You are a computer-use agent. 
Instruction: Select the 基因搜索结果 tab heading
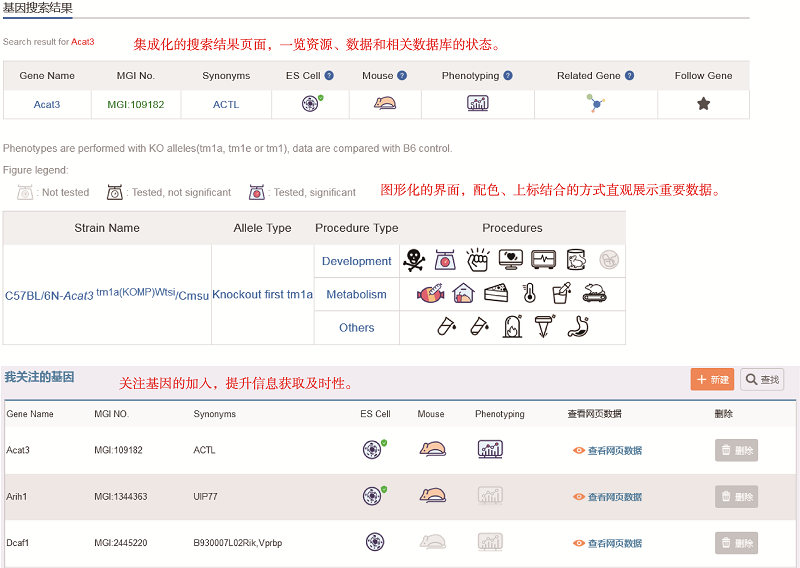[38, 8]
